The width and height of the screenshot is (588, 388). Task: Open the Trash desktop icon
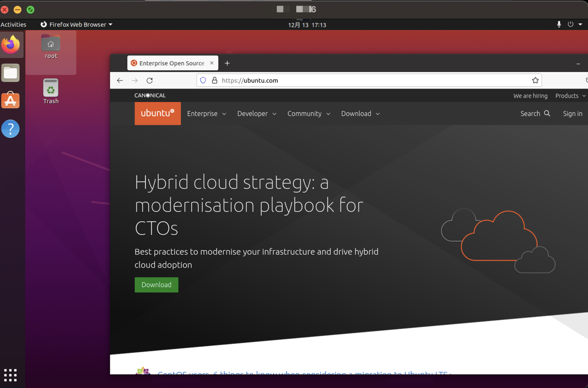(x=51, y=91)
